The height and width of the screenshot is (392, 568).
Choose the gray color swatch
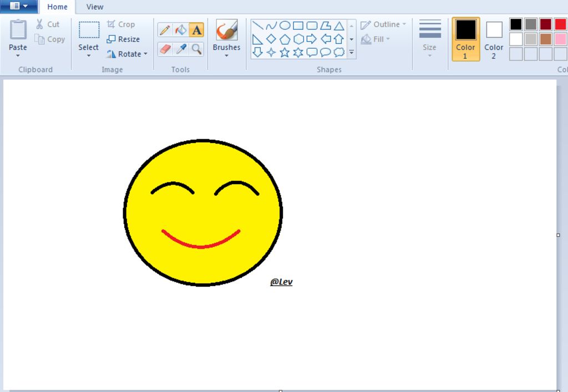tap(531, 24)
